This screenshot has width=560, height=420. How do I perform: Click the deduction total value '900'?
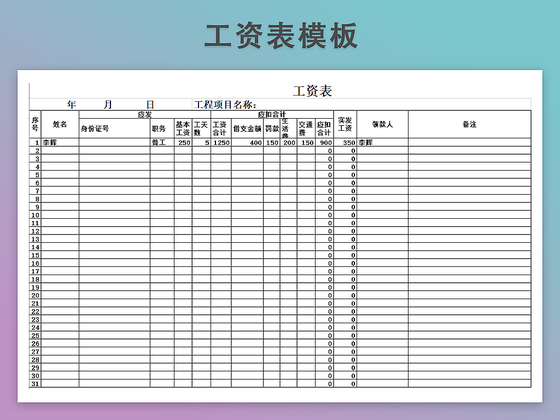(326, 143)
